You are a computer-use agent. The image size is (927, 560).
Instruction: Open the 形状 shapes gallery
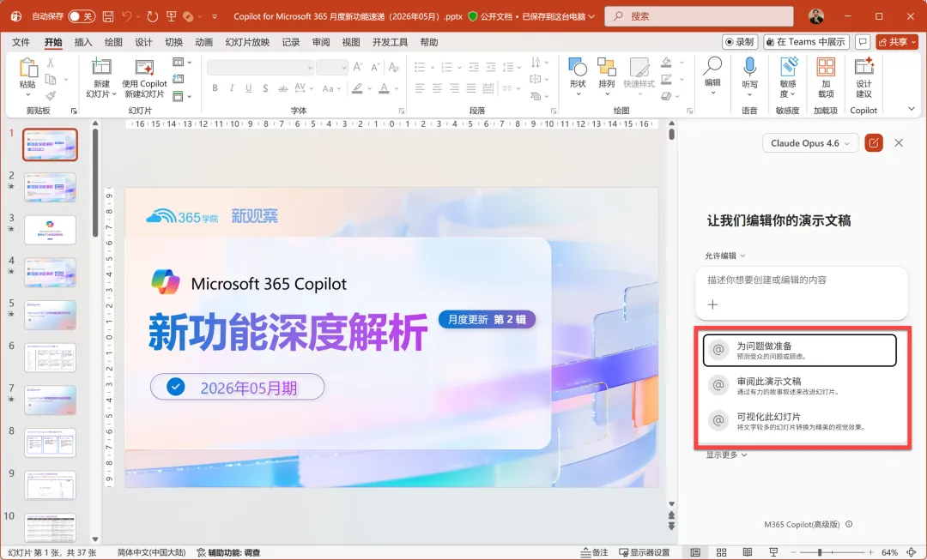pos(578,77)
